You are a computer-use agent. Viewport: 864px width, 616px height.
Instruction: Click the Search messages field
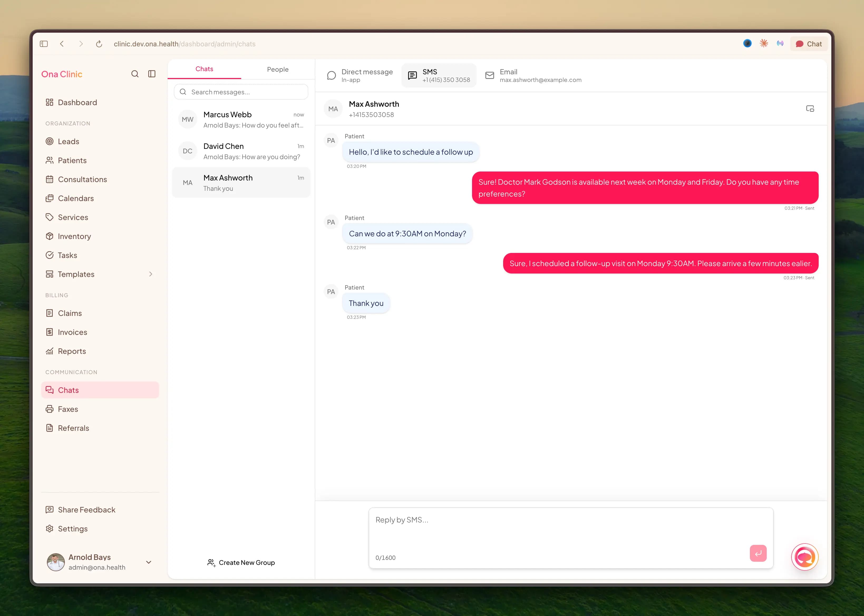tap(241, 92)
